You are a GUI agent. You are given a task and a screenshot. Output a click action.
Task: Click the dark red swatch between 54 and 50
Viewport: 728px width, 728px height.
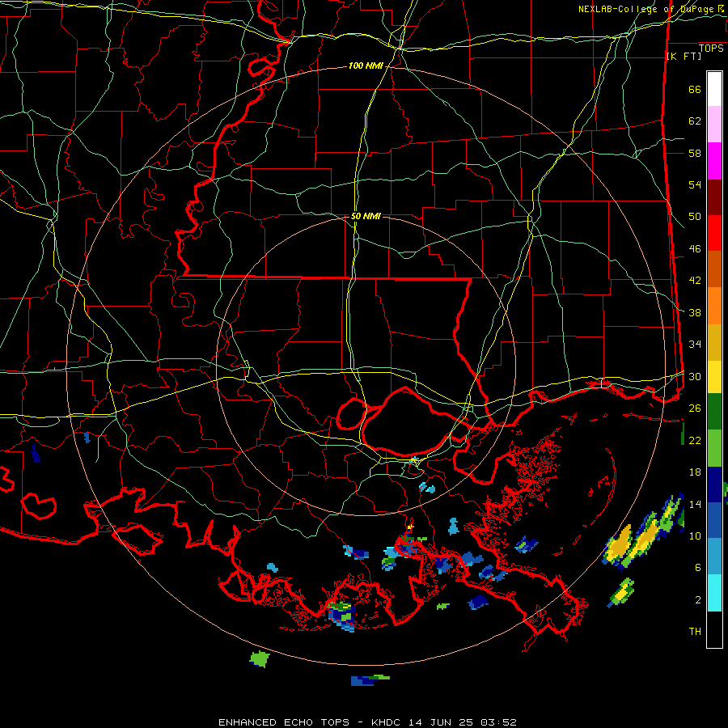pyautogui.click(x=714, y=197)
